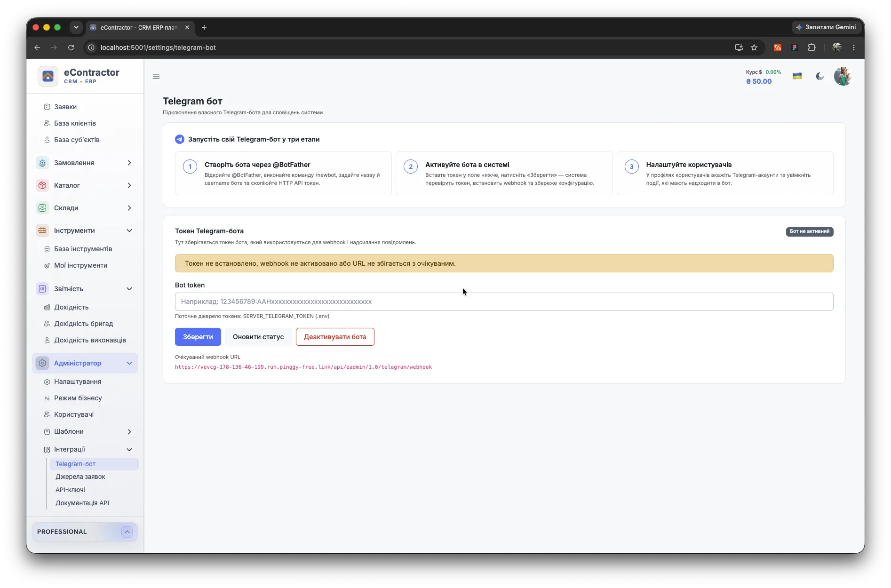Expand the Замовлення menu chevron
Viewport: 891px width, 588px height.
129,163
